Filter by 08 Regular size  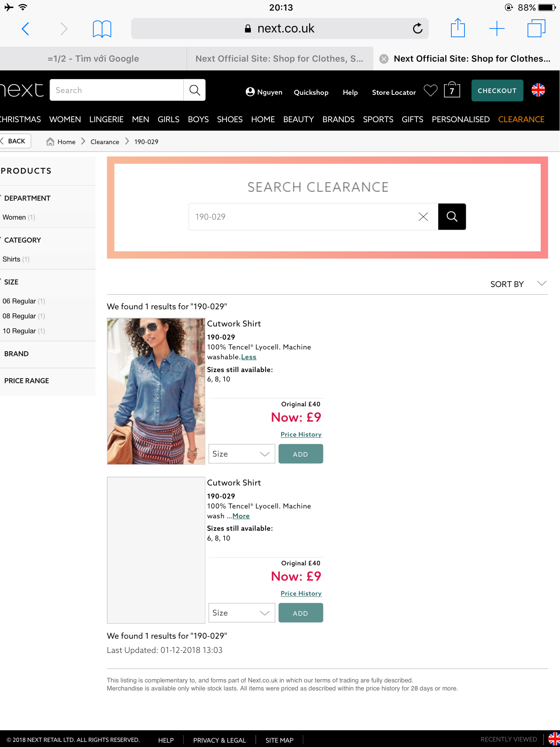click(x=20, y=316)
